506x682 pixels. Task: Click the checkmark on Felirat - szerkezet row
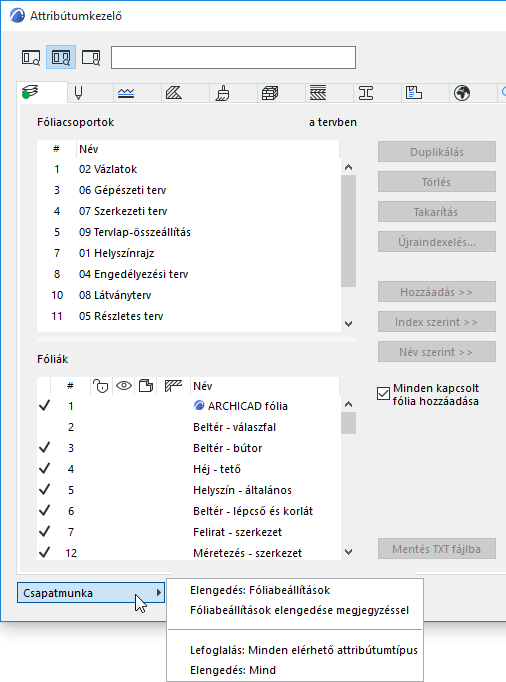click(x=44, y=532)
